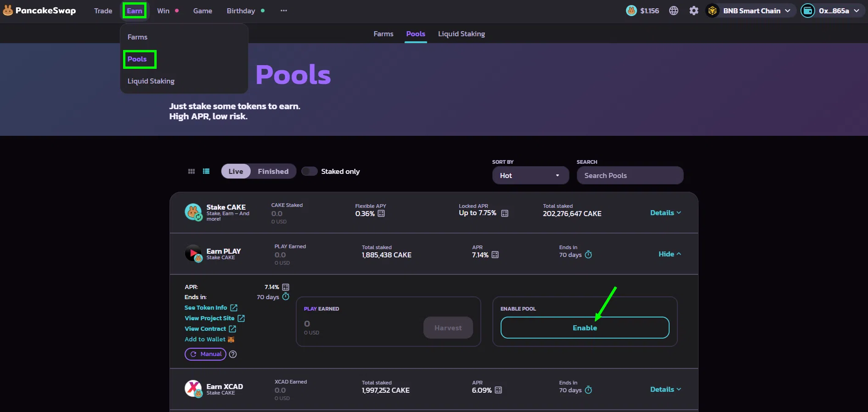
Task: Switch to the Pools sub-tab
Action: click(416, 34)
